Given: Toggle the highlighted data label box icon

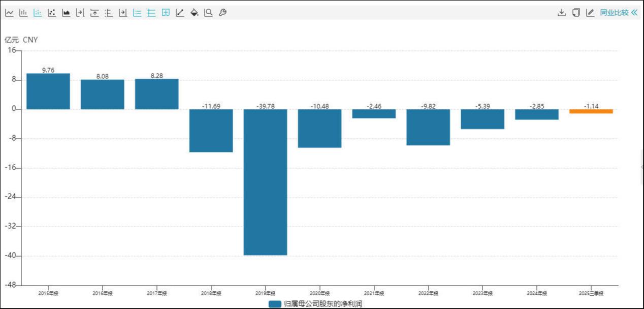Looking at the screenshot, I should coord(166,13).
